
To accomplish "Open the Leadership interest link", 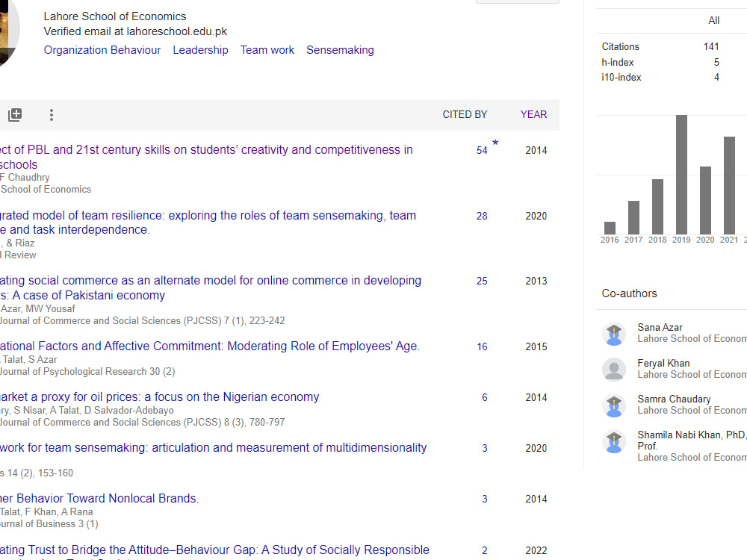I will pos(200,50).
